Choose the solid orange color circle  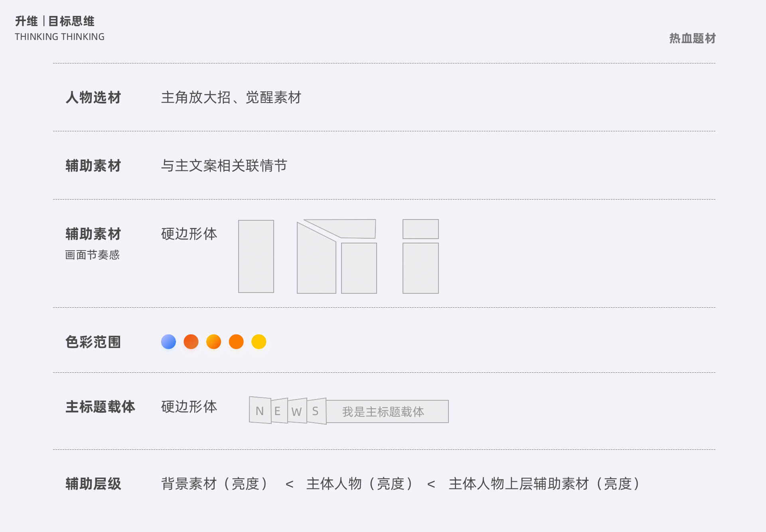click(236, 342)
